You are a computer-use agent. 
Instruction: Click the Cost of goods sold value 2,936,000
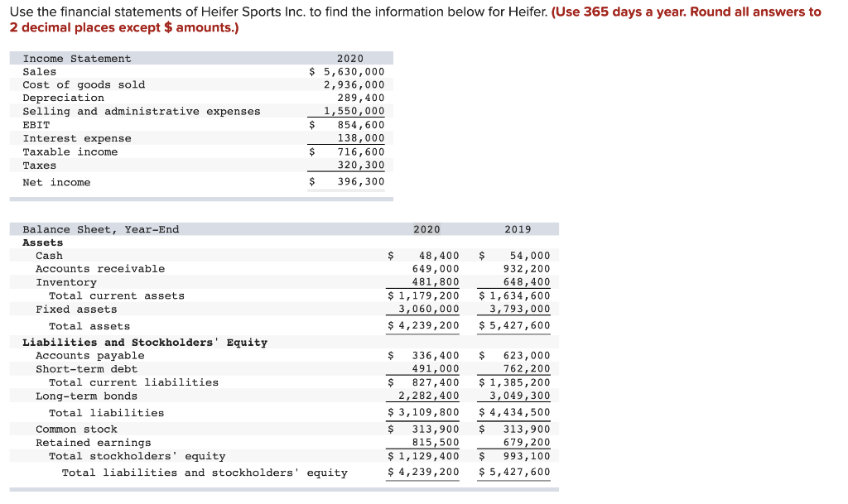(x=354, y=84)
